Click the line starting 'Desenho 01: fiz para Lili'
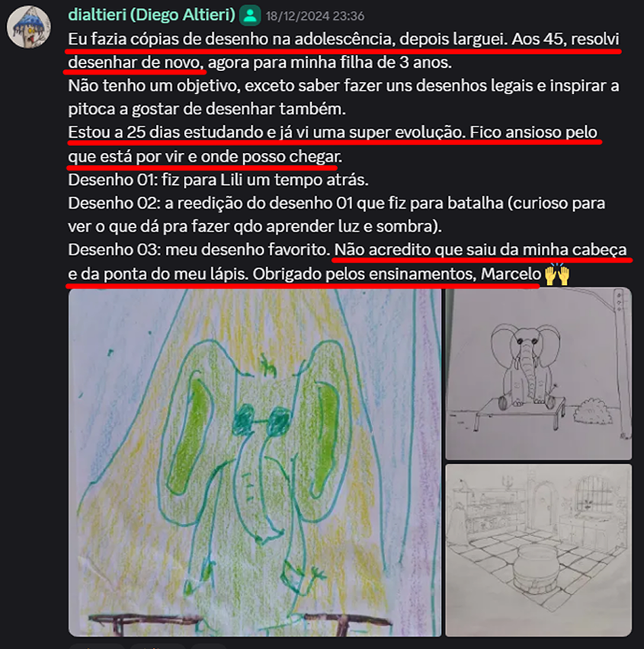This screenshot has width=644, height=649. 218,180
